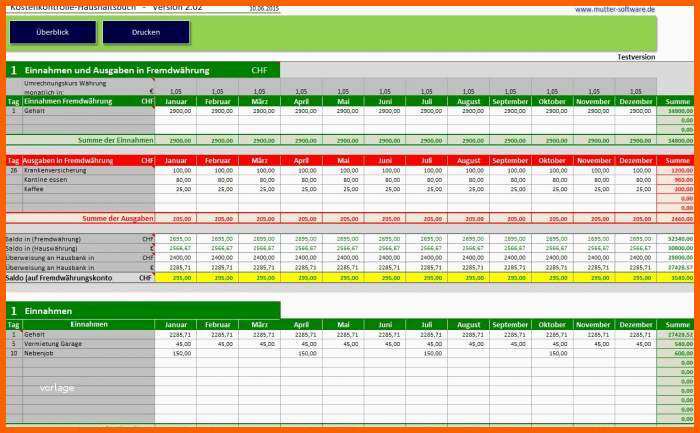Image resolution: width=700 pixels, height=433 pixels.
Task: Click the Nebenjob income row label
Action: point(38,353)
